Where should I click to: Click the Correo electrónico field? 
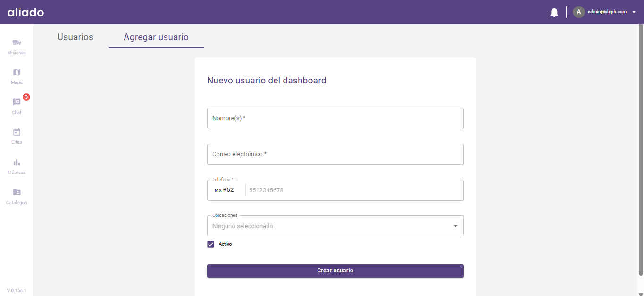(335, 154)
